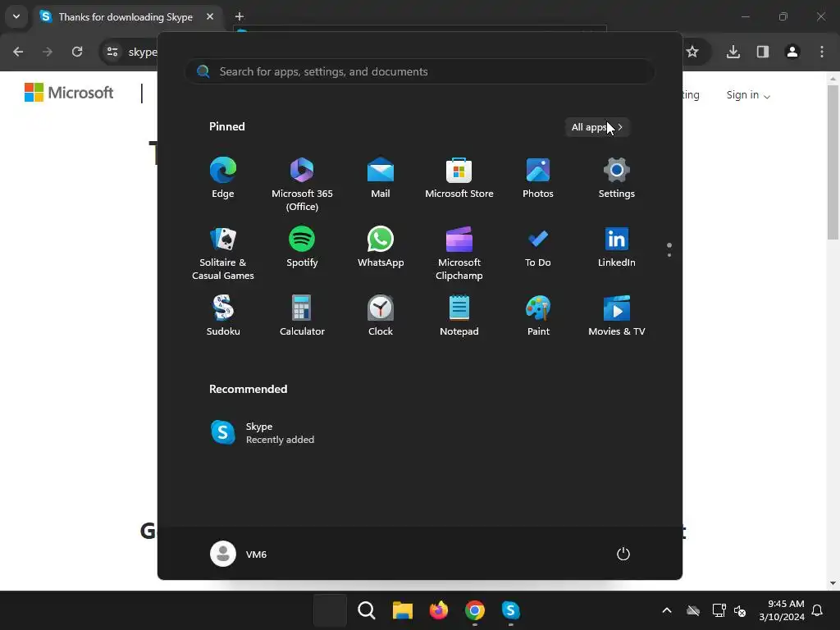The width and height of the screenshot is (840, 630).
Task: Expand the Sign in dropdown
Action: pyautogui.click(x=748, y=95)
